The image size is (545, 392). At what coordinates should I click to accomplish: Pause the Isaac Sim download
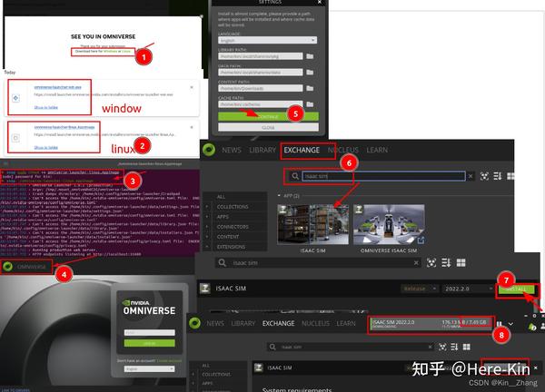tap(499, 324)
